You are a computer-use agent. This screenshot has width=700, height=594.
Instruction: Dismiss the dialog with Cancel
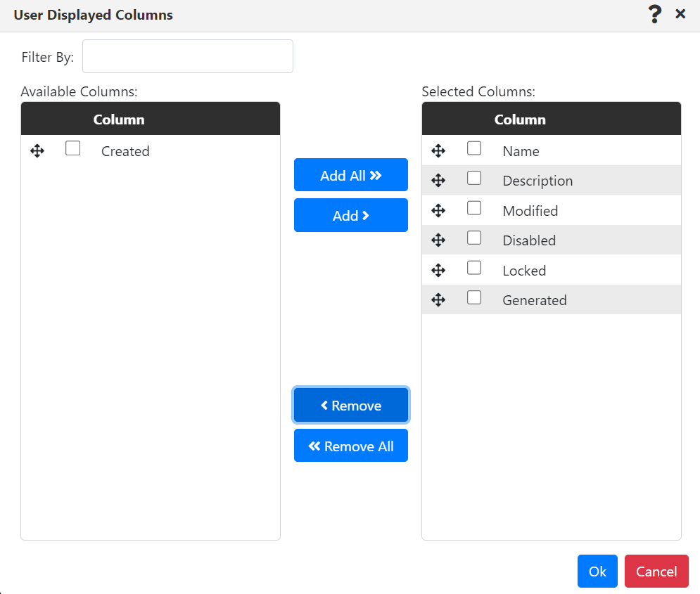click(656, 571)
